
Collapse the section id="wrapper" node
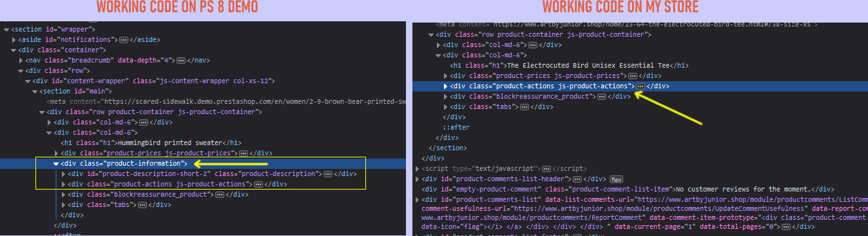coord(7,30)
